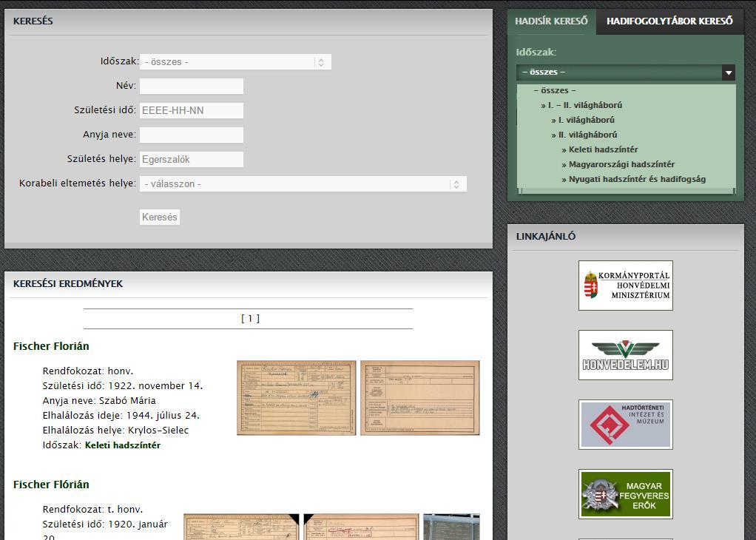Click the 'LINKAJÁNLÓ' heading
Screen dimensions: 756x540
[x=546, y=236]
